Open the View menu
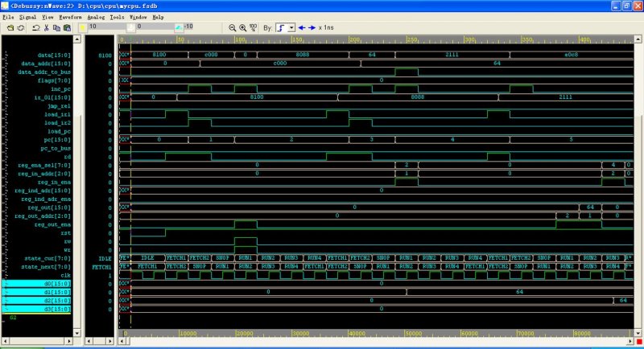Viewport: 644px width, 349px height. click(47, 17)
